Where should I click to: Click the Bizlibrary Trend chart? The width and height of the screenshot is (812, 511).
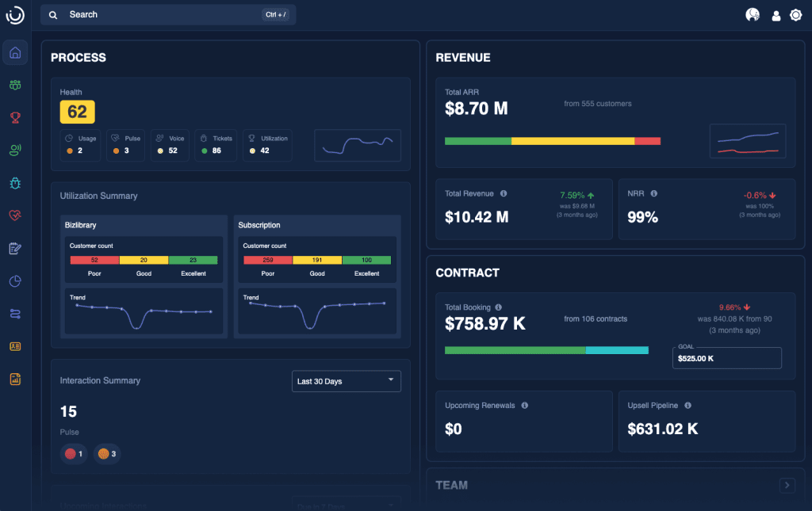pos(144,311)
